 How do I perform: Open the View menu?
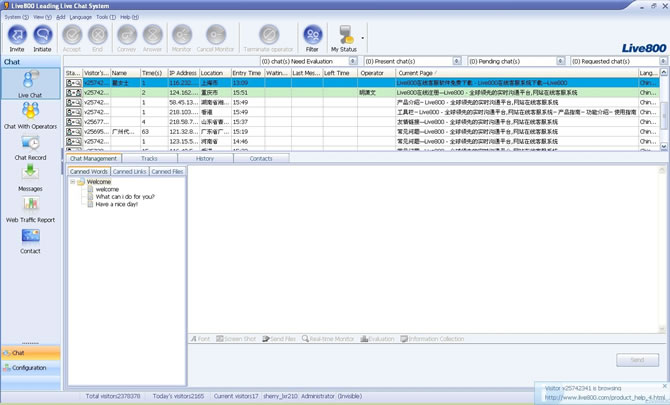point(42,17)
